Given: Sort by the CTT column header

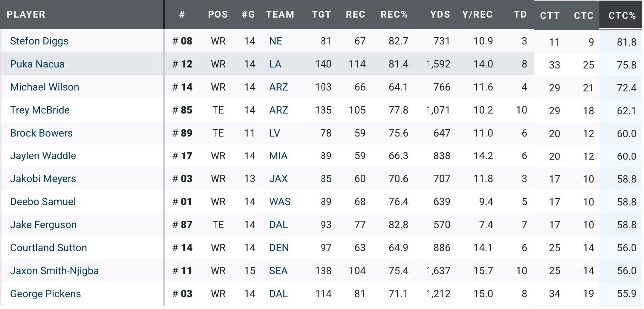Looking at the screenshot, I should (x=550, y=16).
